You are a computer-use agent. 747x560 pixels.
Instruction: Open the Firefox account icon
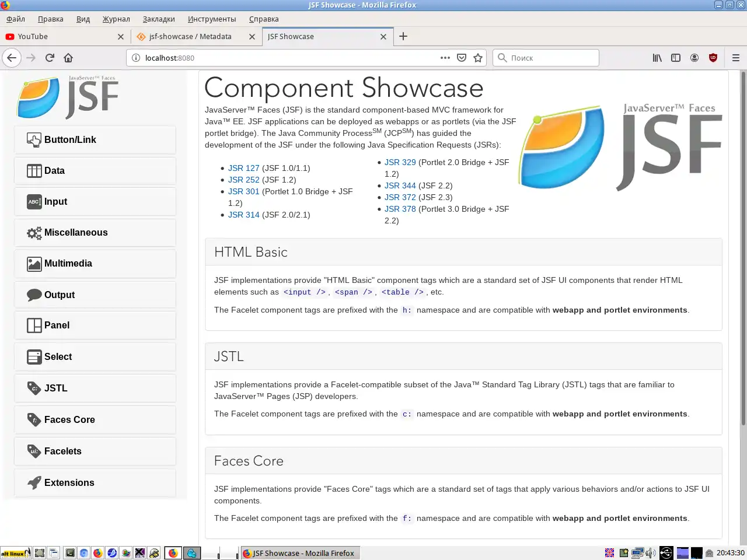(x=694, y=58)
